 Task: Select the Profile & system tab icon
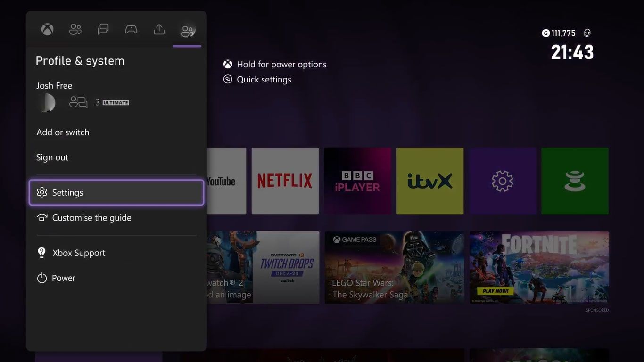(x=187, y=31)
